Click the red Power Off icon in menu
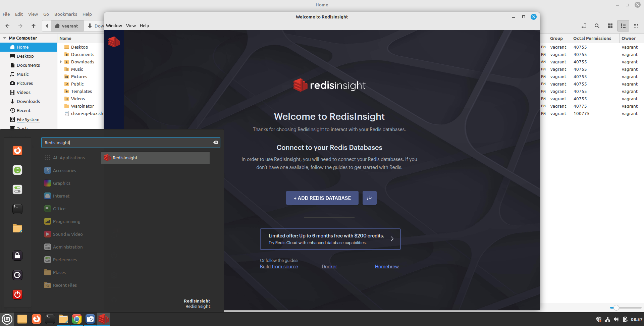 coord(17,294)
